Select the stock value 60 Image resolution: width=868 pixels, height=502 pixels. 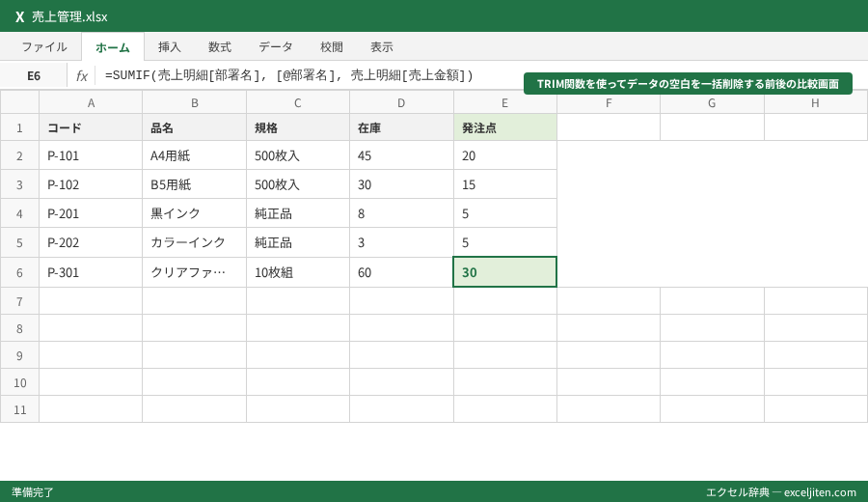[x=401, y=272]
